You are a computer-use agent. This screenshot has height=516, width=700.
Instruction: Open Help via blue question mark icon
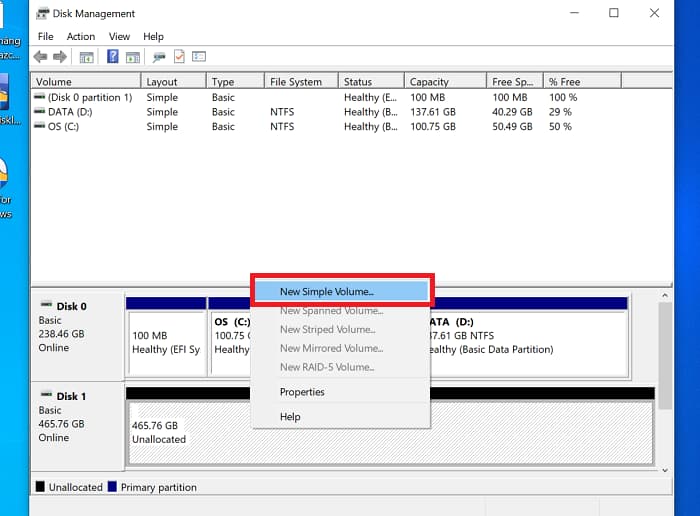tap(113, 57)
